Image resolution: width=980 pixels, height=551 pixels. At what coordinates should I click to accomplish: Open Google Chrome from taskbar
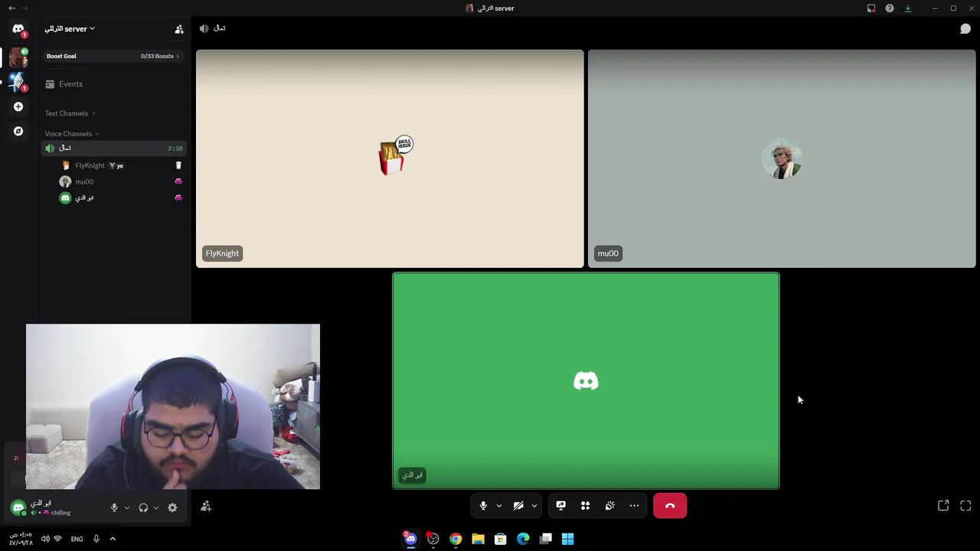(456, 539)
